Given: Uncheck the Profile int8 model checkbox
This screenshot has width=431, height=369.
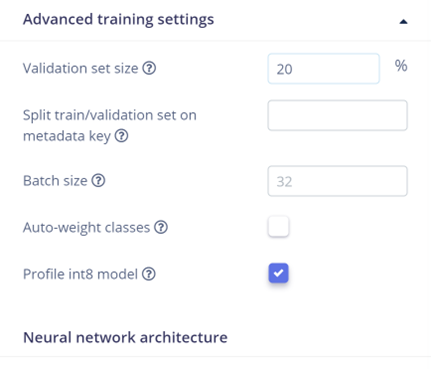Looking at the screenshot, I should pyautogui.click(x=278, y=273).
